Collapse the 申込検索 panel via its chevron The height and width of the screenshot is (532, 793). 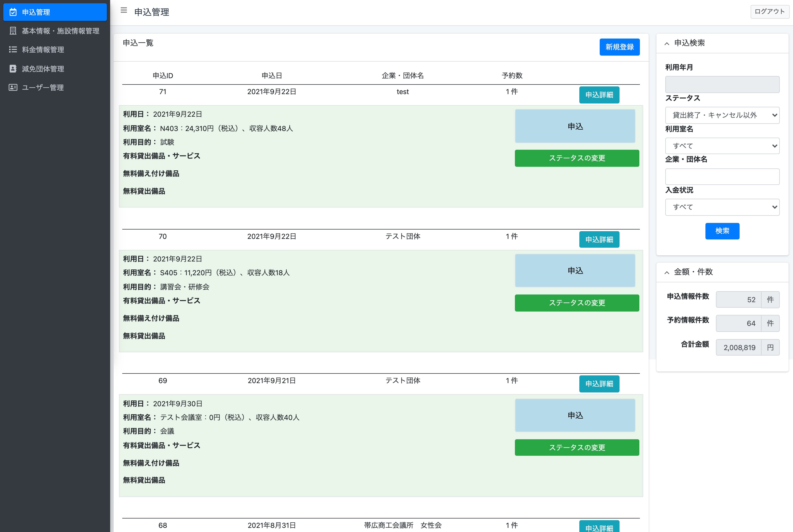(667, 43)
